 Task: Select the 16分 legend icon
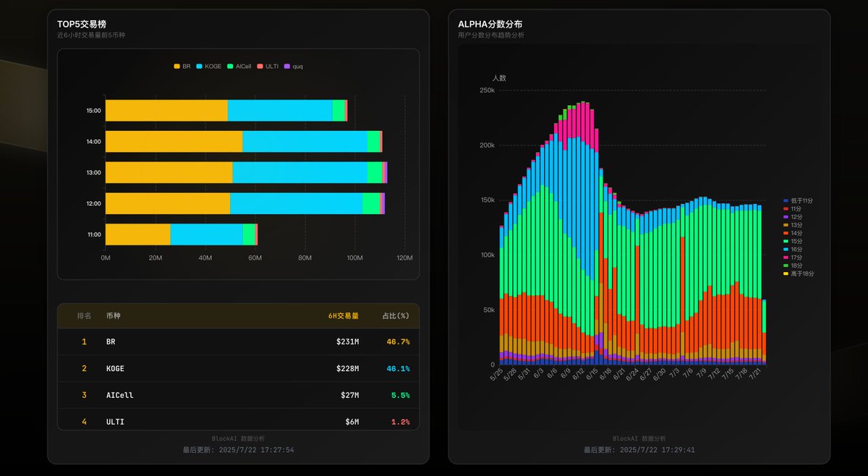785,249
